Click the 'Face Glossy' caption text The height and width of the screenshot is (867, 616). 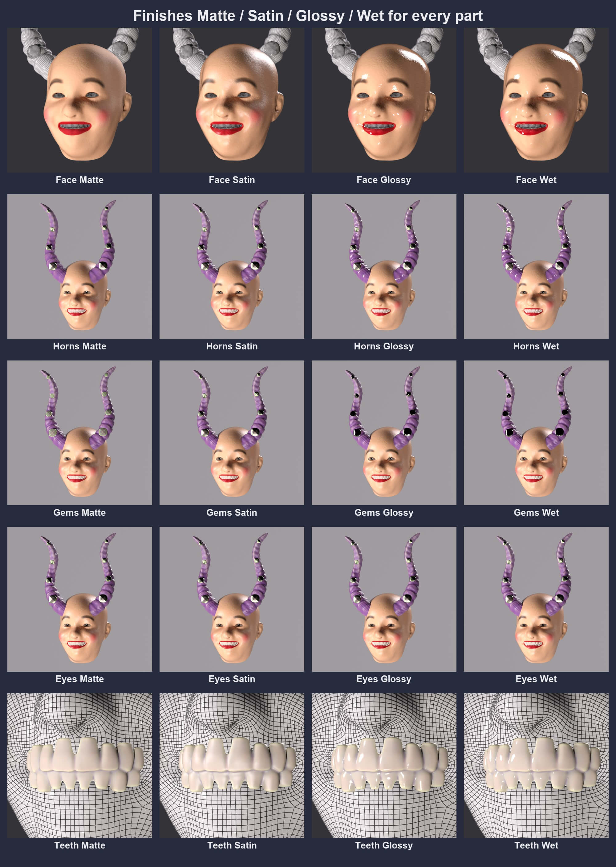pyautogui.click(x=384, y=180)
